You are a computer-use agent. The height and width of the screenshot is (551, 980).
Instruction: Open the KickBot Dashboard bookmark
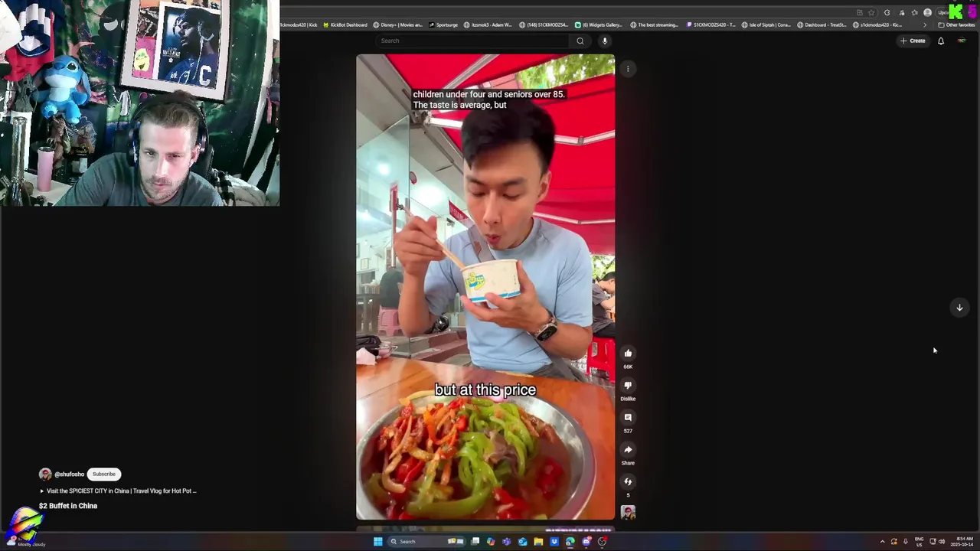pyautogui.click(x=345, y=24)
